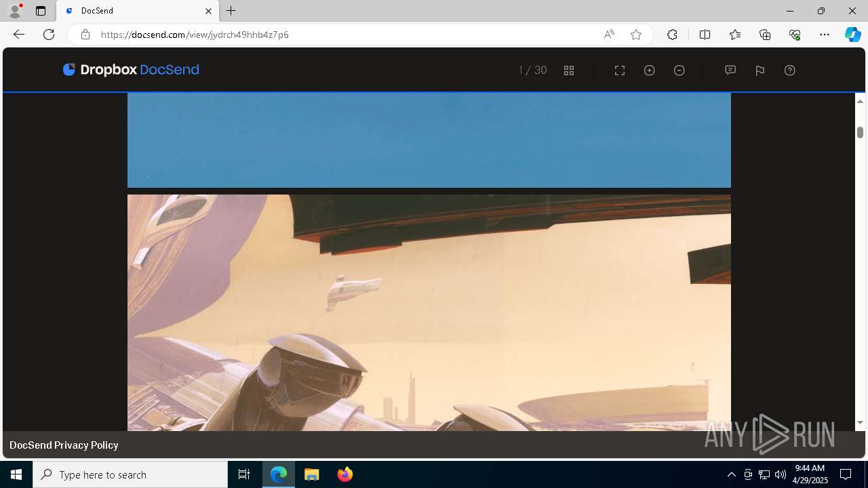Click the vertical scrollbar thumb
The image size is (868, 488).
click(860, 132)
